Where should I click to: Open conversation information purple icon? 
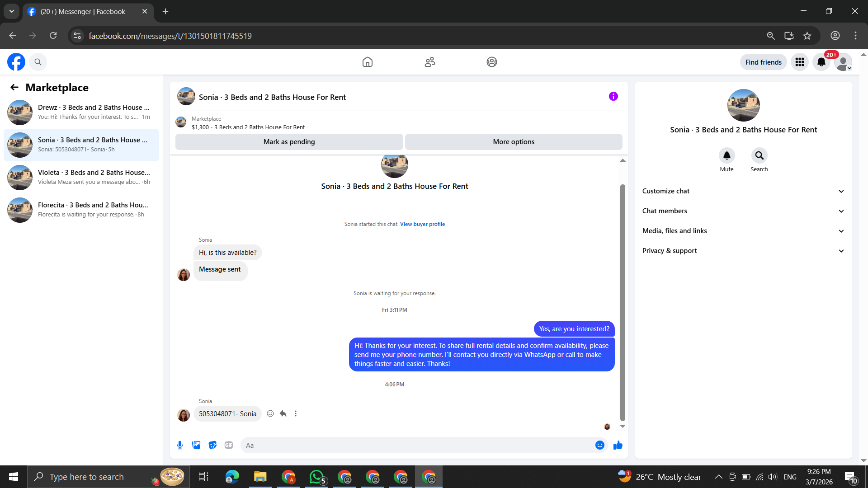pyautogui.click(x=613, y=96)
